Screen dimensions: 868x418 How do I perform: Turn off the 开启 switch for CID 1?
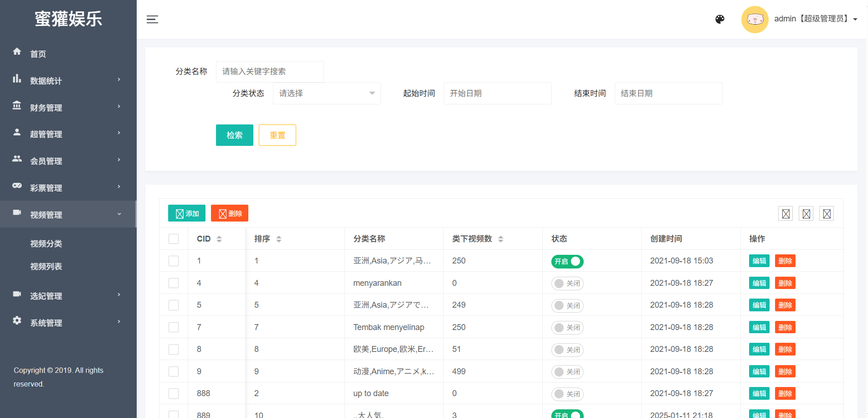(x=567, y=261)
